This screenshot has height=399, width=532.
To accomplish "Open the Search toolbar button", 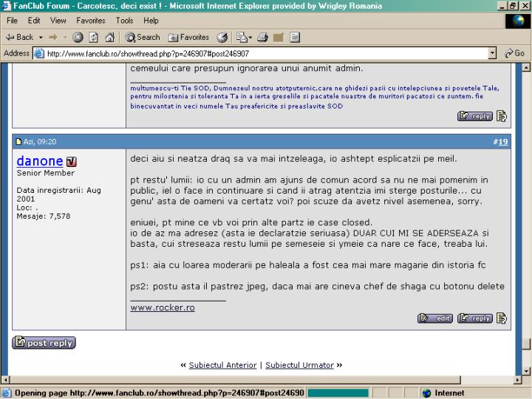I will click(x=143, y=37).
